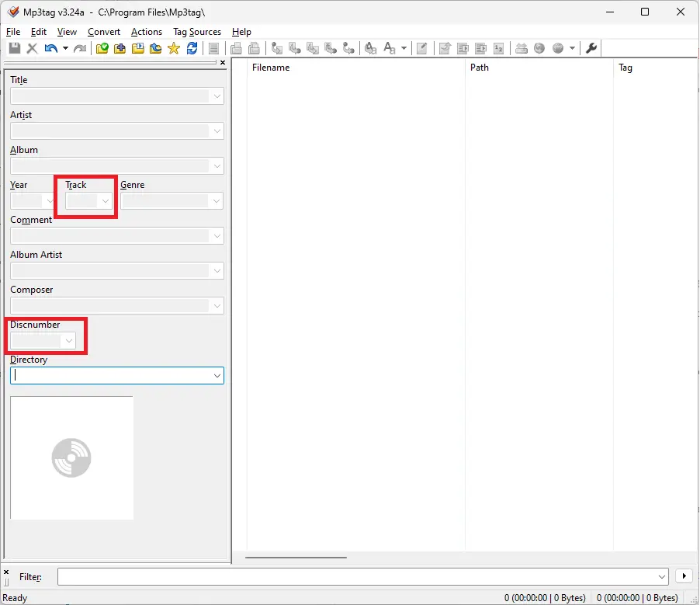This screenshot has width=700, height=605.
Task: Click the Add directory folder icon
Action: pos(120,48)
